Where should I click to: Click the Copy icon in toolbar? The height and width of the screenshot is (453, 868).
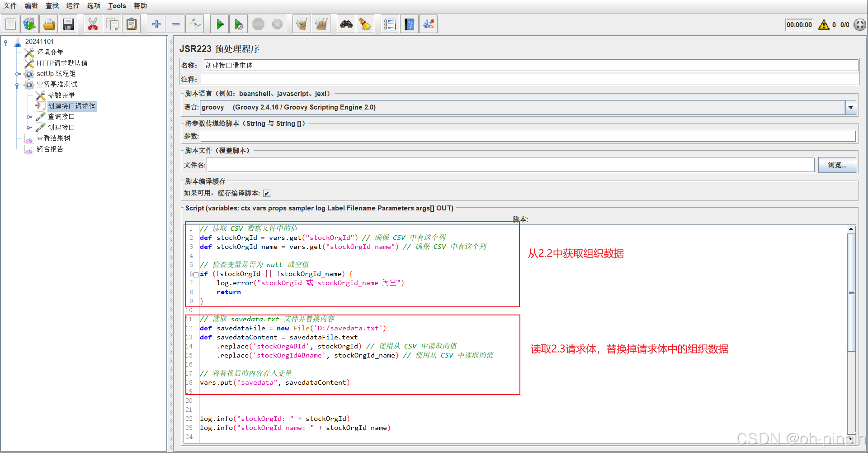pyautogui.click(x=112, y=24)
